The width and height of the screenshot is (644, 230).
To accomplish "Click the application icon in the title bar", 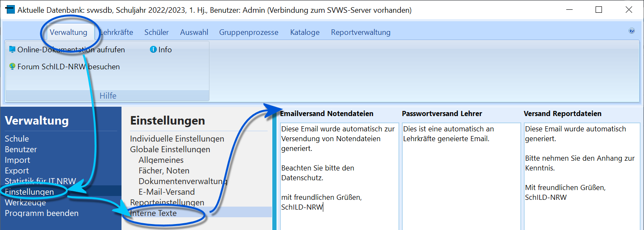I will [x=11, y=10].
